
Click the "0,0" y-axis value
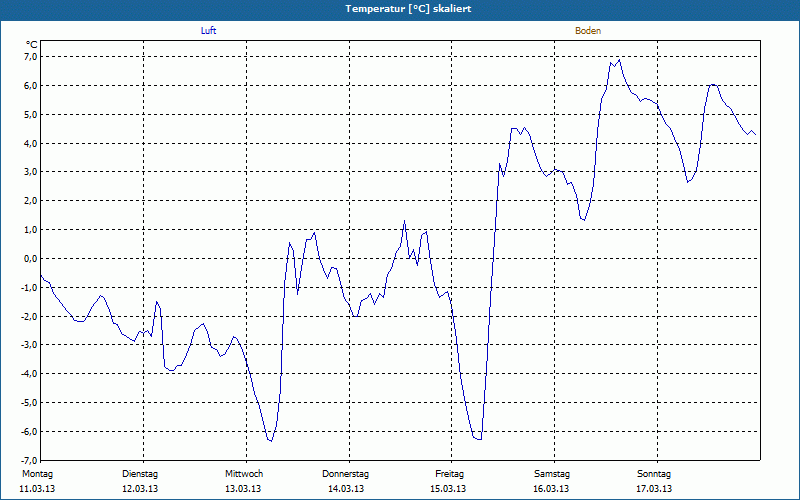point(31,259)
